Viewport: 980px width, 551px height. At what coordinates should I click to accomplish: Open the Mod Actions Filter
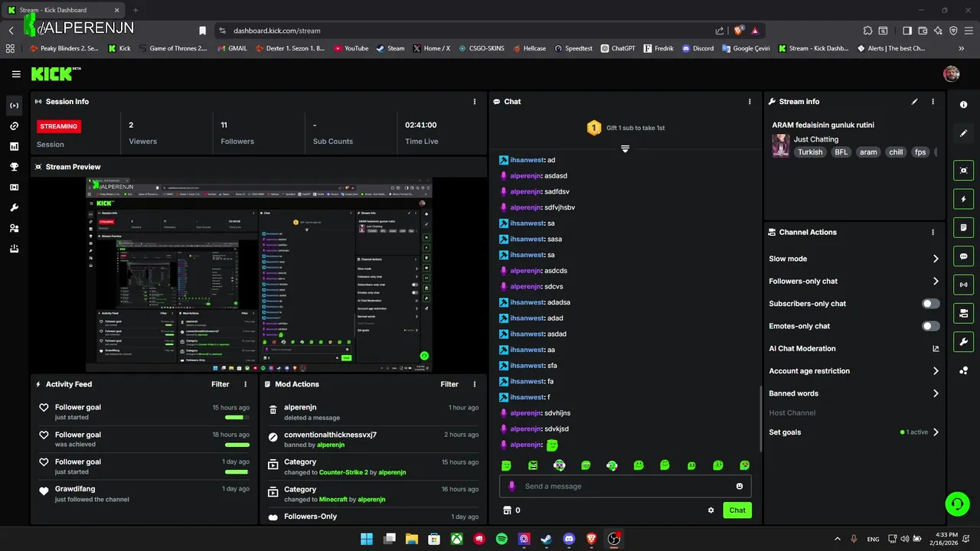pos(449,384)
